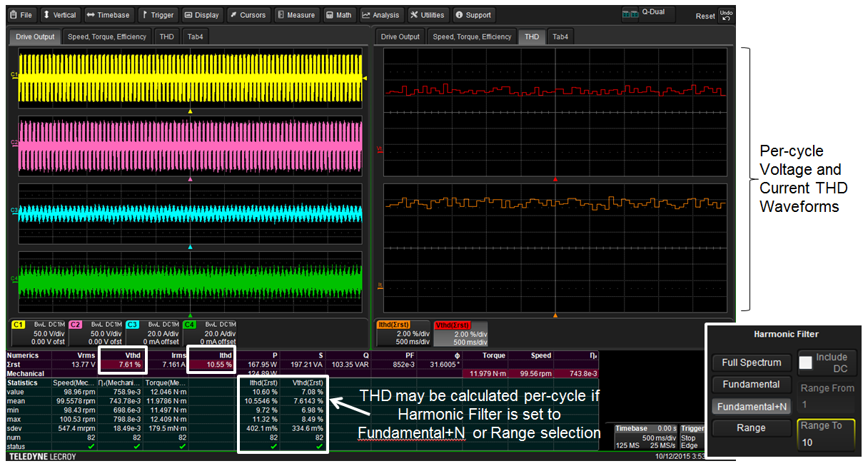
Task: Expand the Measure menu
Action: click(x=296, y=15)
